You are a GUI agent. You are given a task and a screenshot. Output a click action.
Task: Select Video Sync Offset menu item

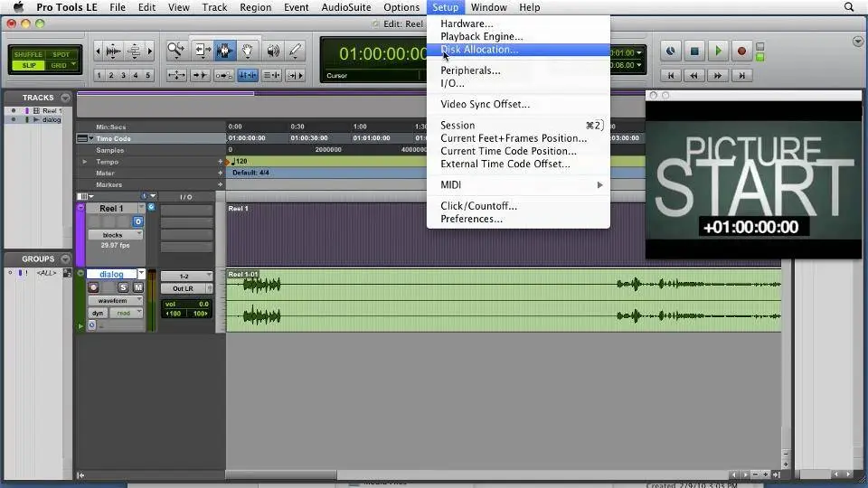pos(518,104)
